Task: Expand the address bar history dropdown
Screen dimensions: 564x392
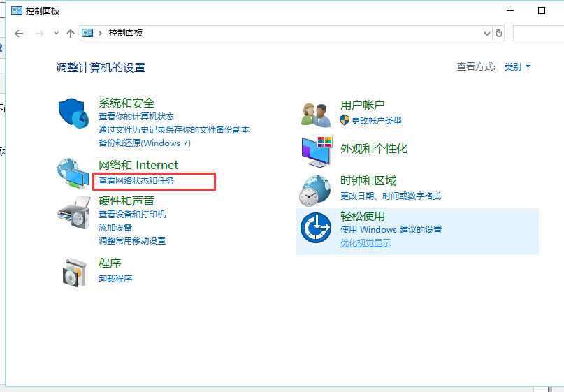Action: (487, 34)
